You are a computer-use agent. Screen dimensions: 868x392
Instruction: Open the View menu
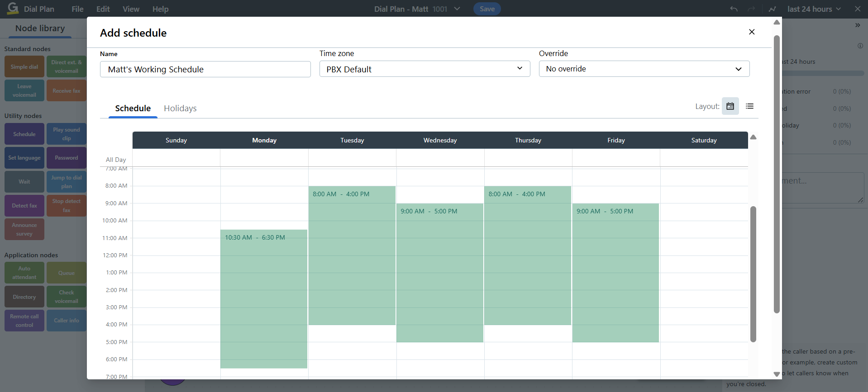coord(131,9)
